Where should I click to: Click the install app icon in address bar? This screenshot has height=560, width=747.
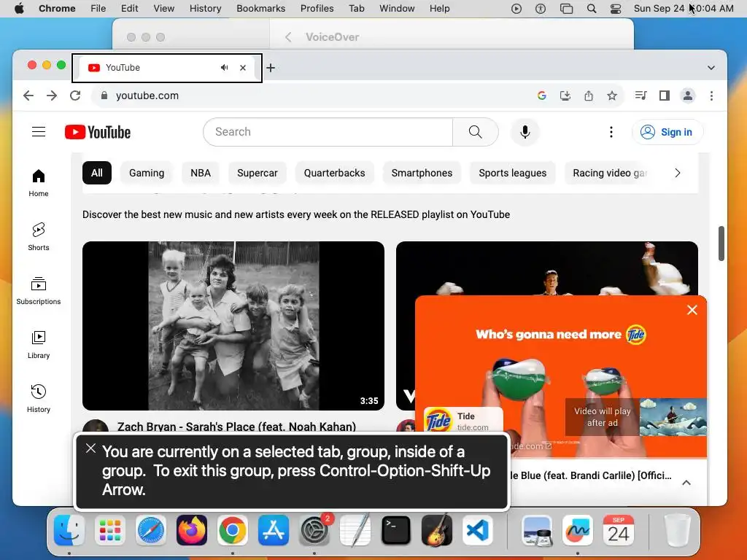tap(565, 96)
